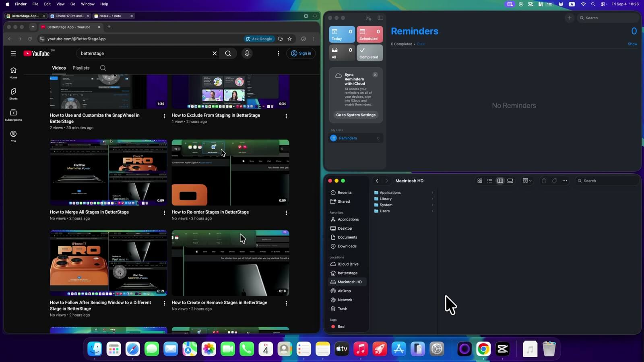
Task: Open YouTube settings three-dot menu
Action: (x=278, y=53)
